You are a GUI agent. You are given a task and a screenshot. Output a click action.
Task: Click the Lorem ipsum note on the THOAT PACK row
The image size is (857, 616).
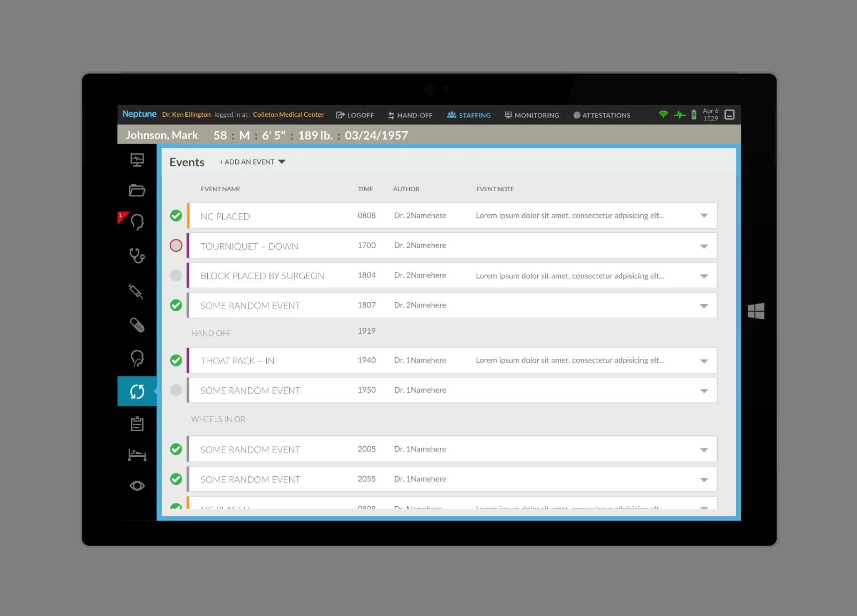click(x=570, y=360)
